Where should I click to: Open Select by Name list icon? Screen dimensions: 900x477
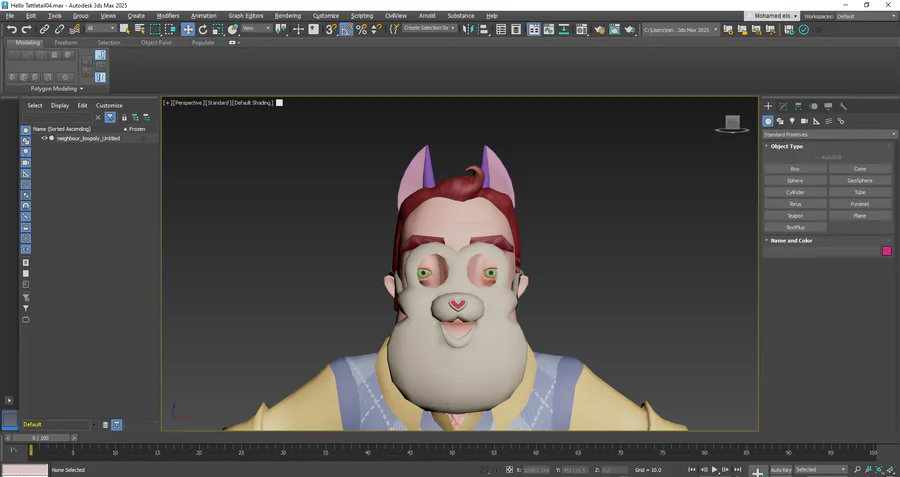[139, 29]
